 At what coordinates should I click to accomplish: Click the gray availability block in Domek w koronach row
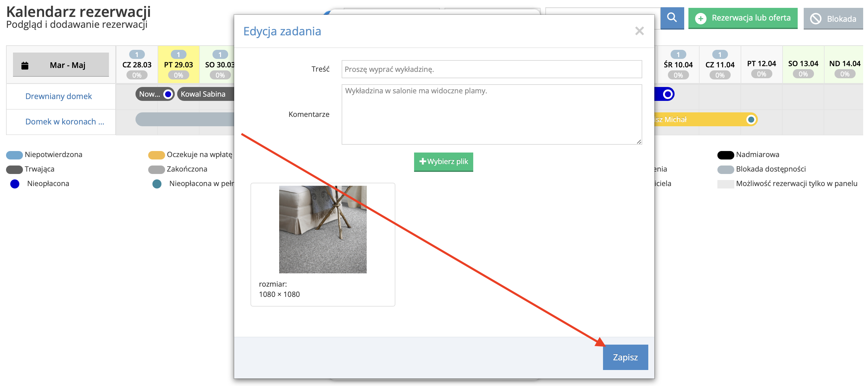pyautogui.click(x=185, y=119)
